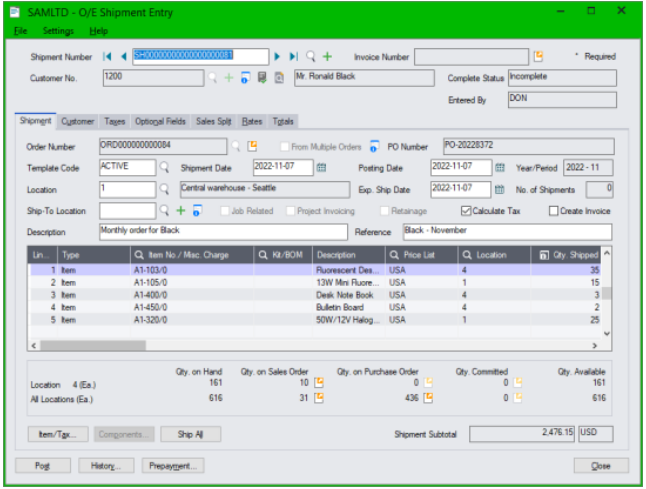
Task: Go to first shipment record
Action: pos(107,56)
